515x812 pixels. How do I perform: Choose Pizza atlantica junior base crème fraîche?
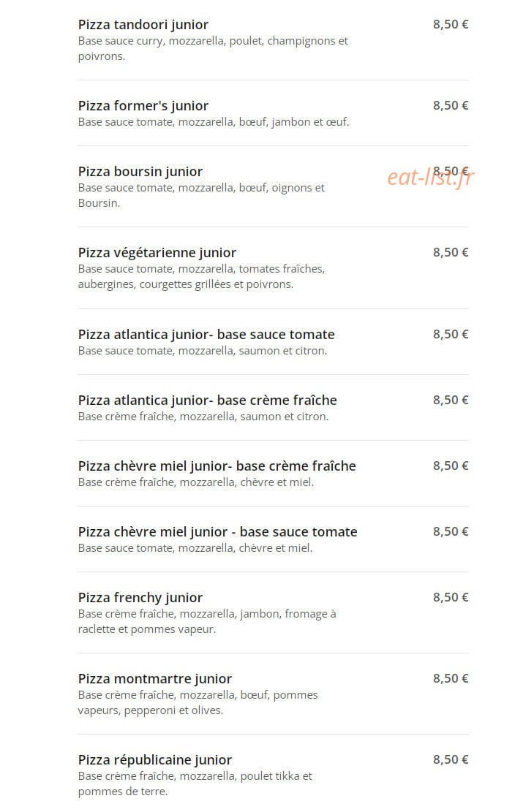click(207, 401)
